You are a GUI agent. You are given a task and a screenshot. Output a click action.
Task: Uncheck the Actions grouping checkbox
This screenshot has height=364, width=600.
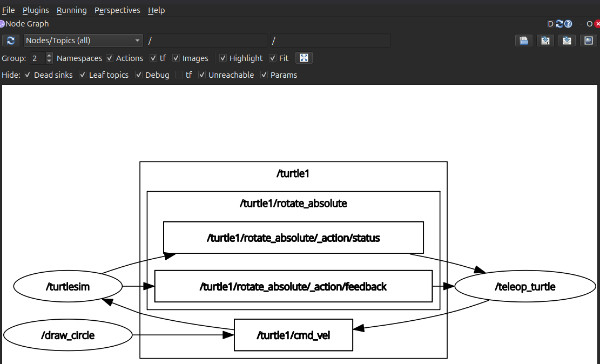click(110, 58)
